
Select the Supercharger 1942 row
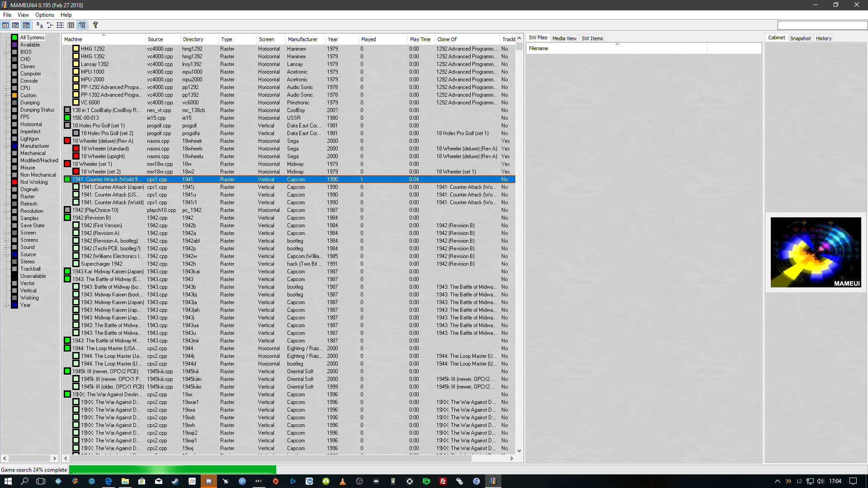289,264
